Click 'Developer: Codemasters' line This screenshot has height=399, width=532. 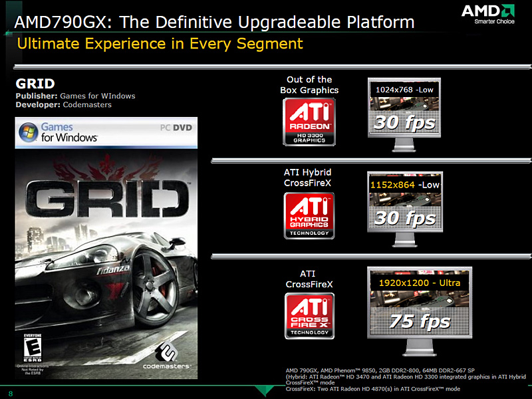click(63, 105)
